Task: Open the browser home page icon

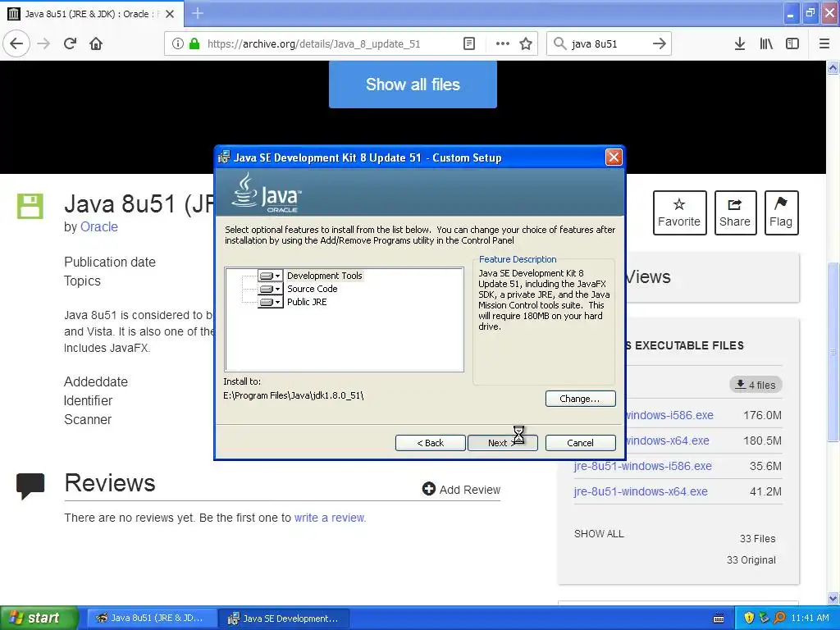Action: pyautogui.click(x=96, y=43)
